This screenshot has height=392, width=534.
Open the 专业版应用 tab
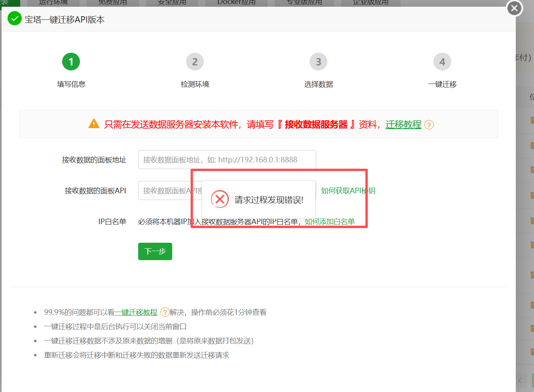(304, 2)
